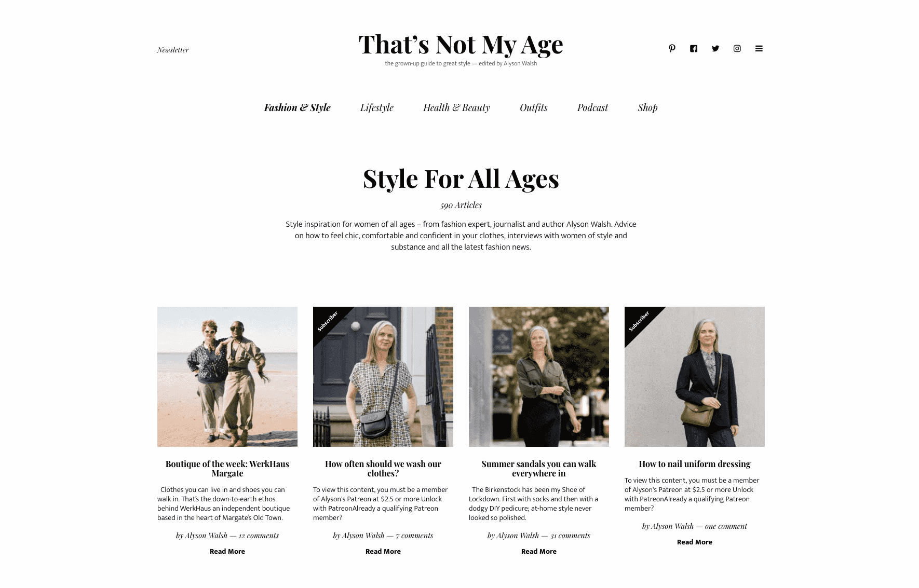Open the Health & Beauty menu
Viewport: 919px width, 588px height.
[x=456, y=107]
